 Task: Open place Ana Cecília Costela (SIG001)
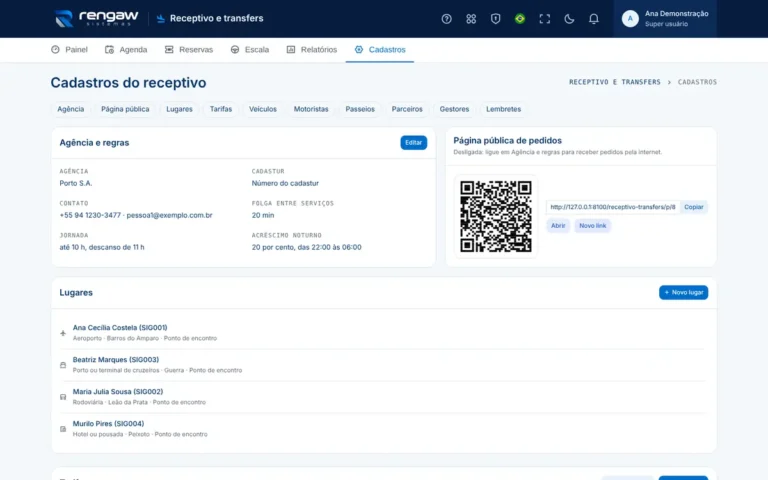point(120,328)
